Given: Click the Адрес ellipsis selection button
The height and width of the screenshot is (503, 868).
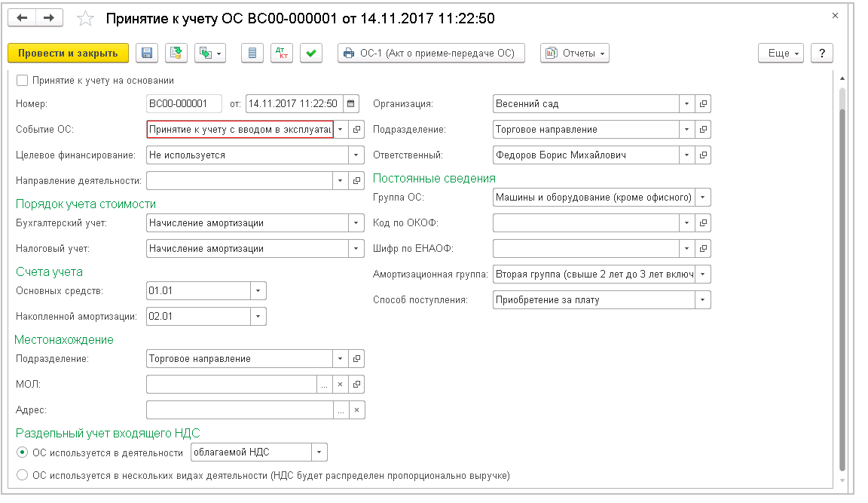Looking at the screenshot, I should [341, 410].
